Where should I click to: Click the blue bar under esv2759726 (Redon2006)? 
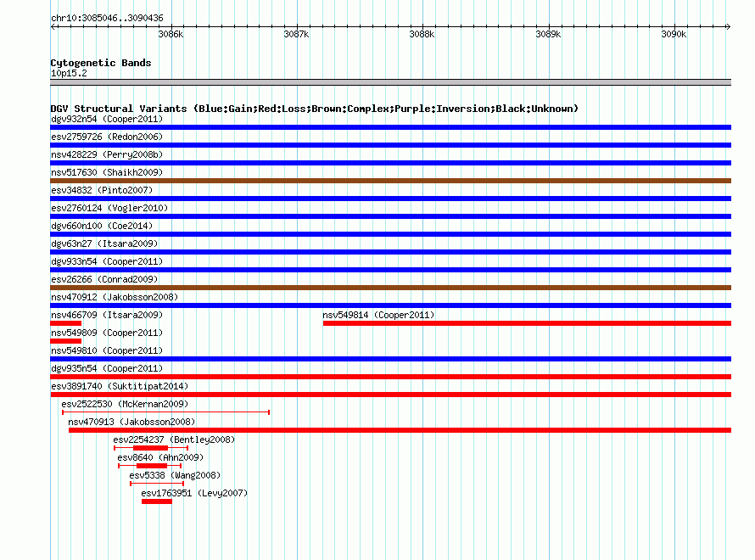pyautogui.click(x=390, y=145)
